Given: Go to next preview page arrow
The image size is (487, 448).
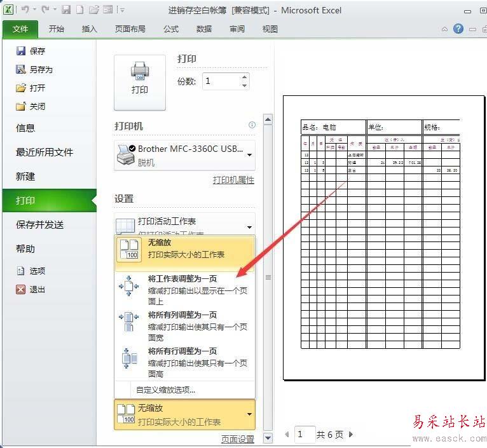Looking at the screenshot, I should click(351, 434).
